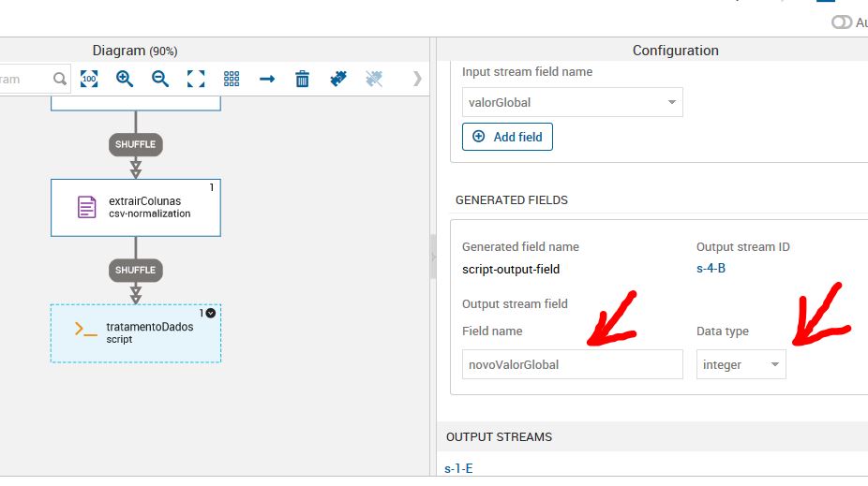Toggle the switch in top-right corner

[x=842, y=22]
